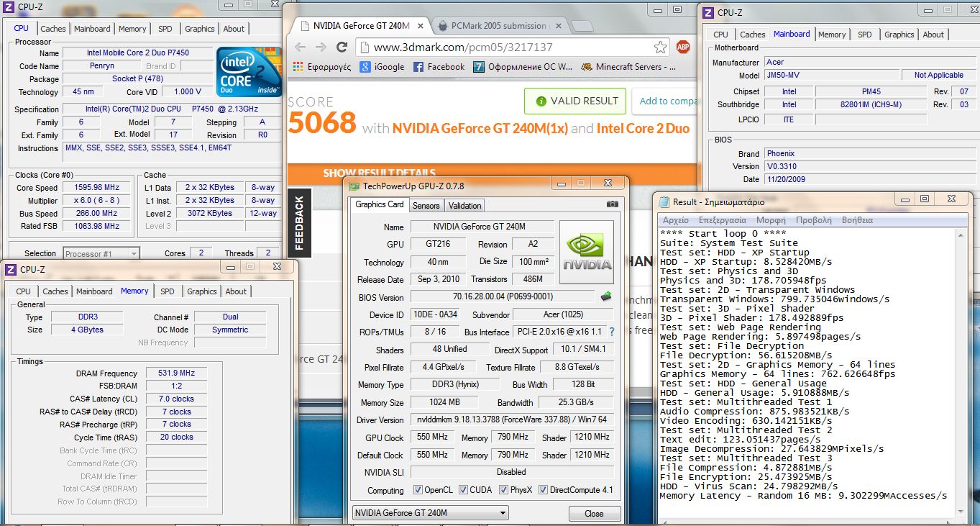Click SHOW RESULT DETAILS on the orange bar
The image size is (980, 526).
coord(379,173)
